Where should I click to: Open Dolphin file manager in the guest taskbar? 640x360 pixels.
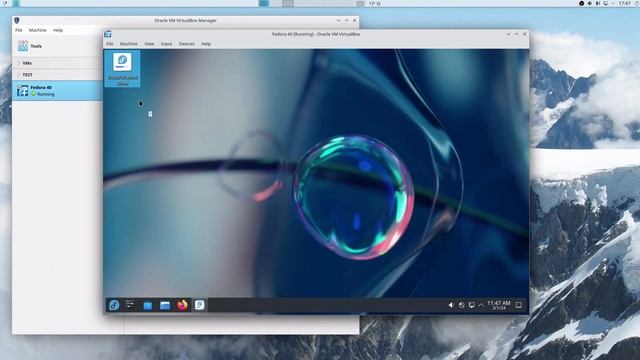coord(165,305)
